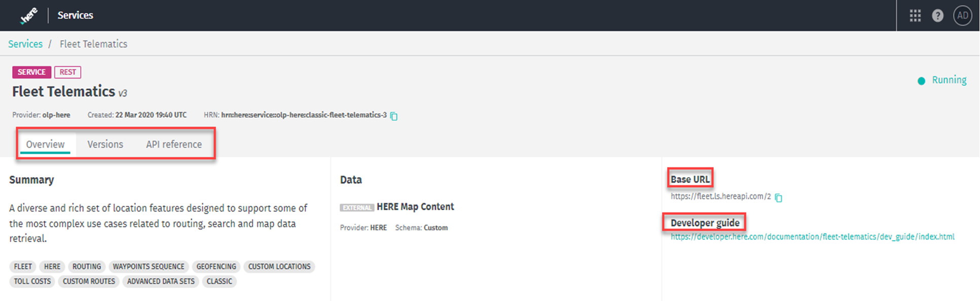Click the ADVANCED DATA SETS tag
This screenshot has width=980, height=301.
point(161,281)
